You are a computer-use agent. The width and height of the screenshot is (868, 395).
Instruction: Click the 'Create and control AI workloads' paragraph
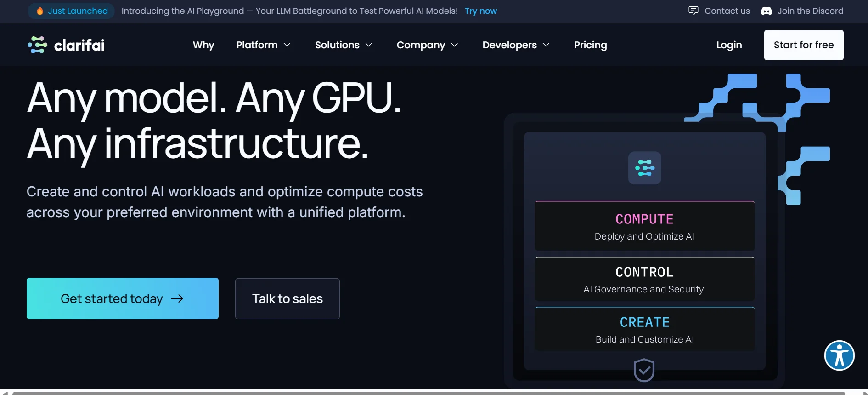coord(225,202)
